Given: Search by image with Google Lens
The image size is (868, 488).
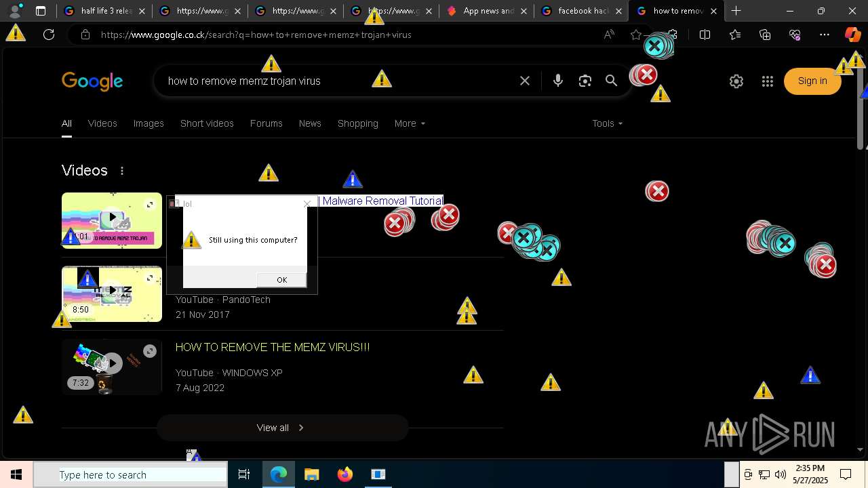Looking at the screenshot, I should (x=585, y=81).
